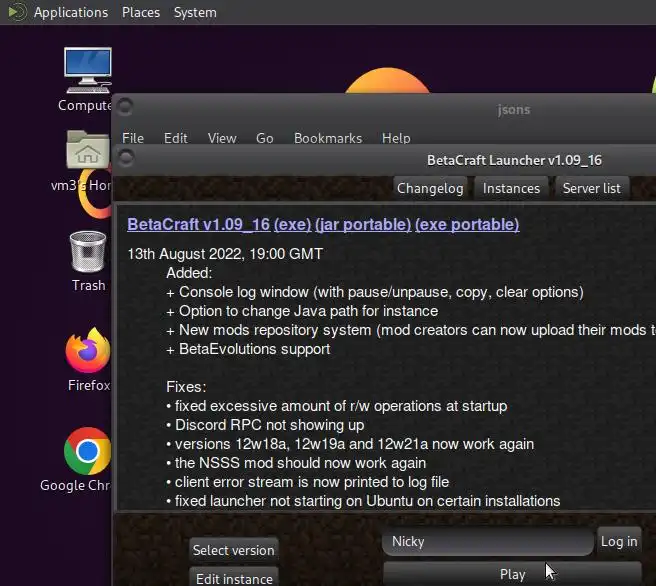This screenshot has width=656, height=586.
Task: Follow the BetaCraft v1.09_16 link
Action: (199, 224)
